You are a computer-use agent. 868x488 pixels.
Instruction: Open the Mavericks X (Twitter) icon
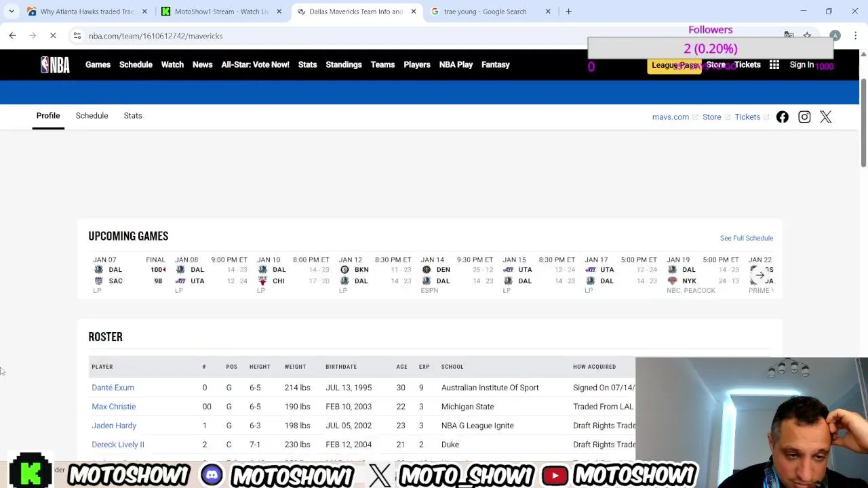pos(825,117)
